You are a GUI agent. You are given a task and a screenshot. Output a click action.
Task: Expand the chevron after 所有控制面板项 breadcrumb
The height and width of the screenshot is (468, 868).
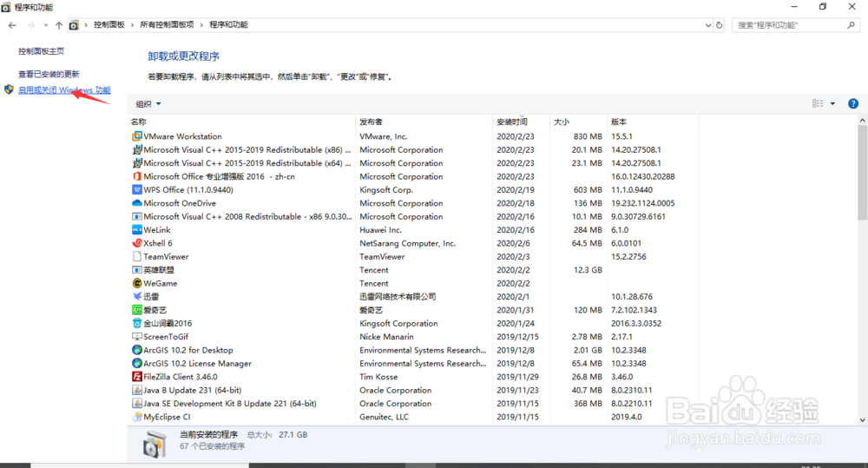201,25
